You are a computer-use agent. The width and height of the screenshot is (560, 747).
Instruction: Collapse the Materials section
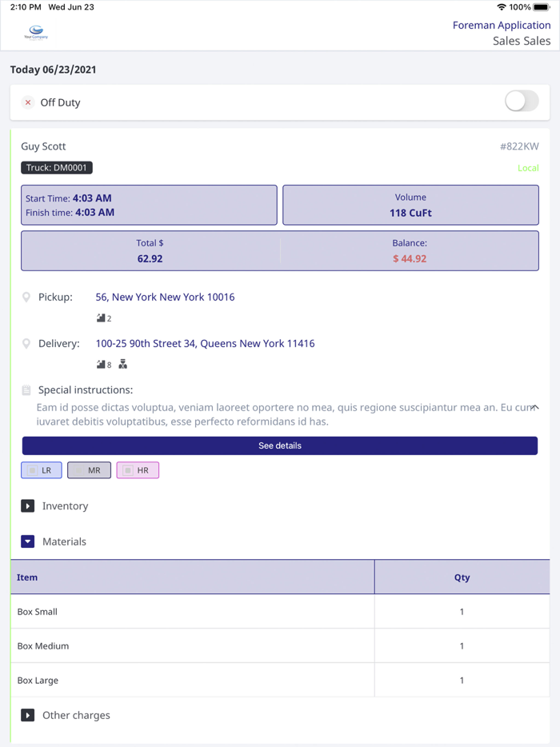pyautogui.click(x=28, y=541)
